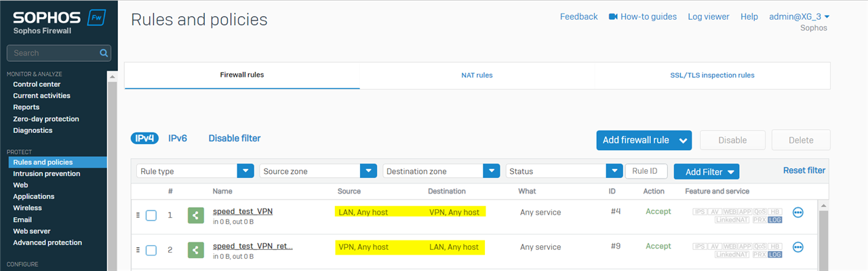868x271 pixels.
Task: Switch to IPv4 rule view
Action: 144,139
